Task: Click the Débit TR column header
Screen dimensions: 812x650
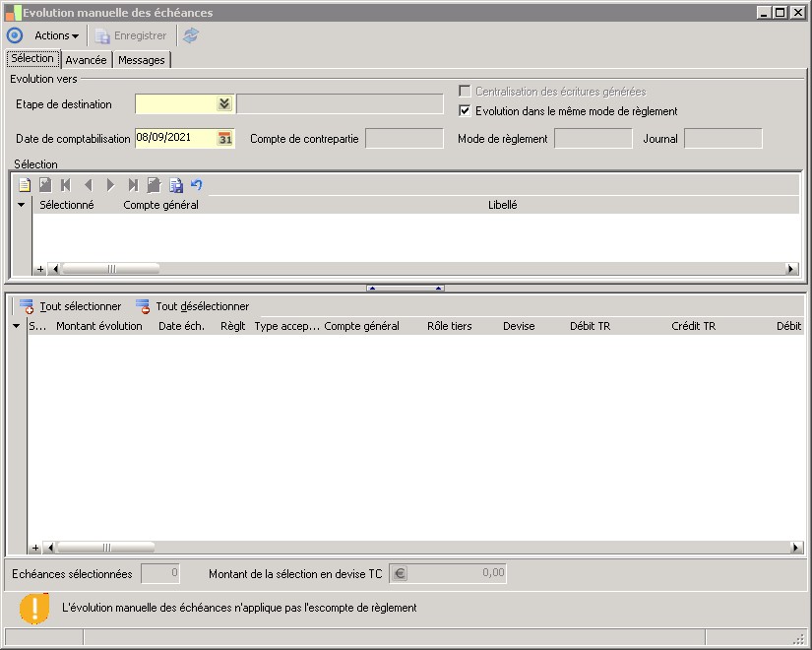Action: click(590, 326)
